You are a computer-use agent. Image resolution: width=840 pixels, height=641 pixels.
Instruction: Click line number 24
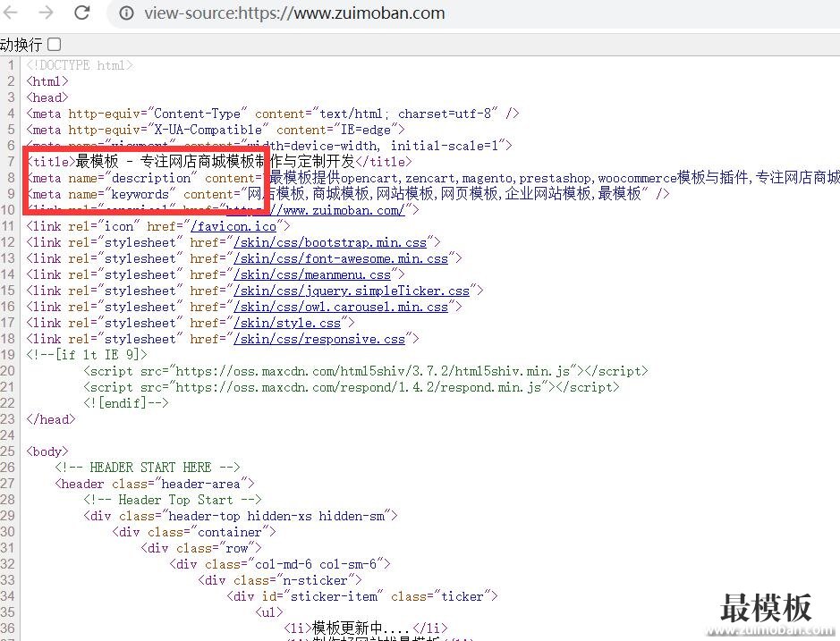7,434
